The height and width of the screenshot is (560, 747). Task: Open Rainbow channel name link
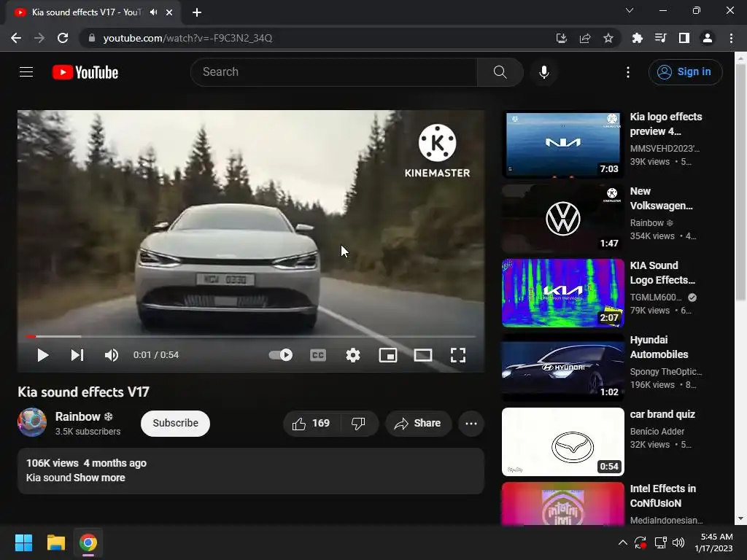coord(77,416)
